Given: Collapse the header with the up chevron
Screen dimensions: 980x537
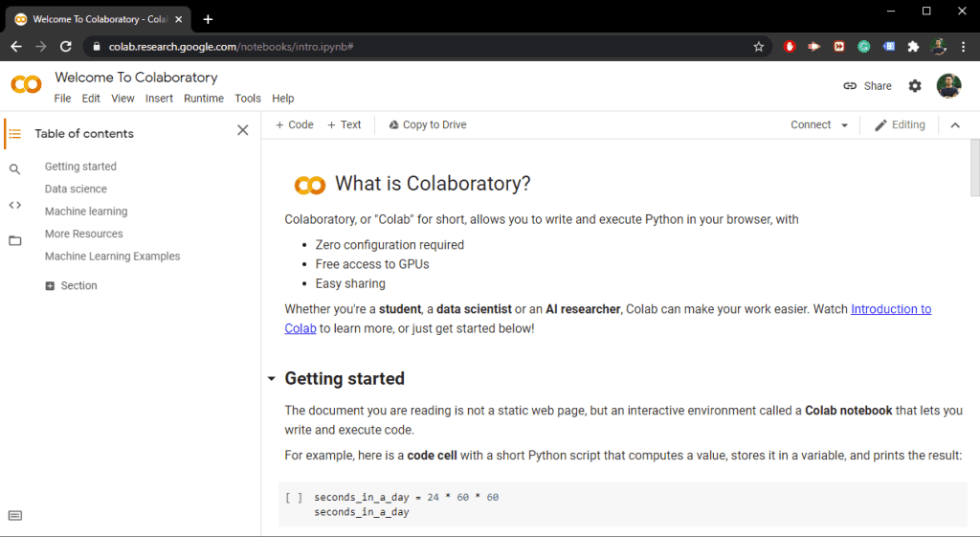Looking at the screenshot, I should (955, 125).
